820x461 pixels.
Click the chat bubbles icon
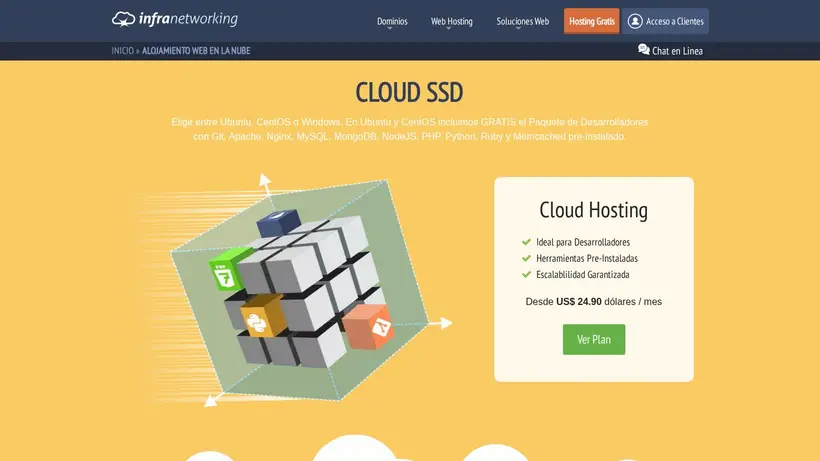pos(644,49)
